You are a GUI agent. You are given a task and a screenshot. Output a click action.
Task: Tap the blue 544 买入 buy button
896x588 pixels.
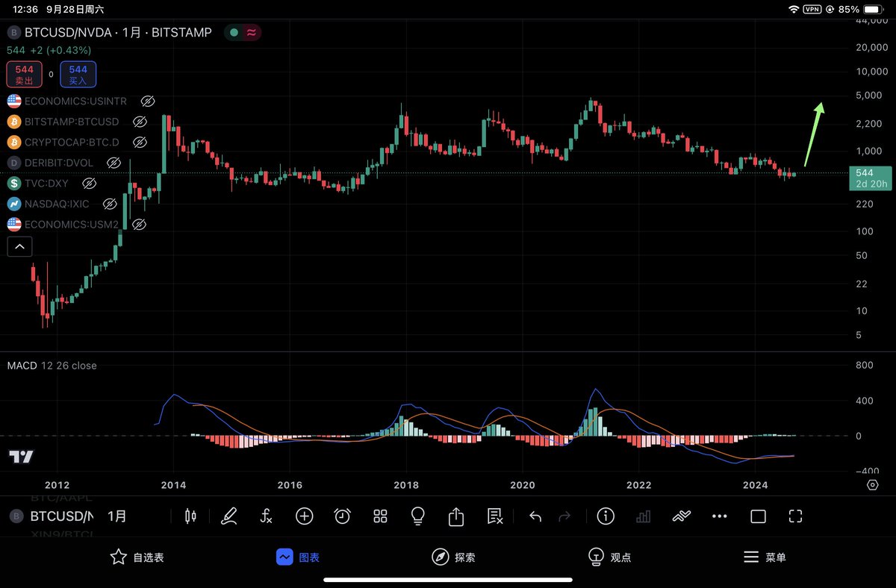click(x=78, y=75)
